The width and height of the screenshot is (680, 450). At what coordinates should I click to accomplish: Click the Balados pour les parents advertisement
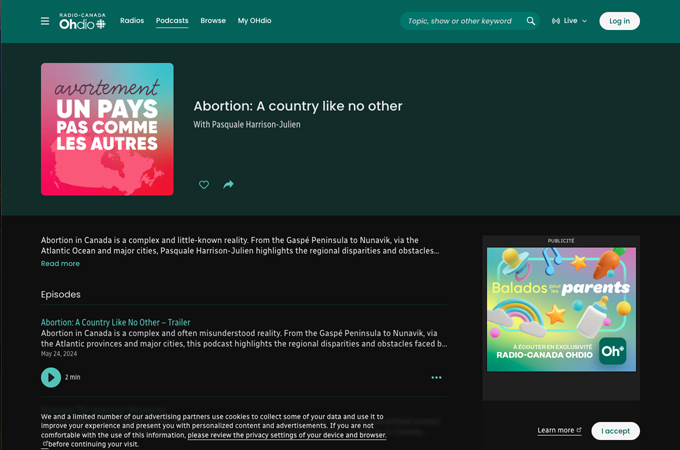(561, 310)
